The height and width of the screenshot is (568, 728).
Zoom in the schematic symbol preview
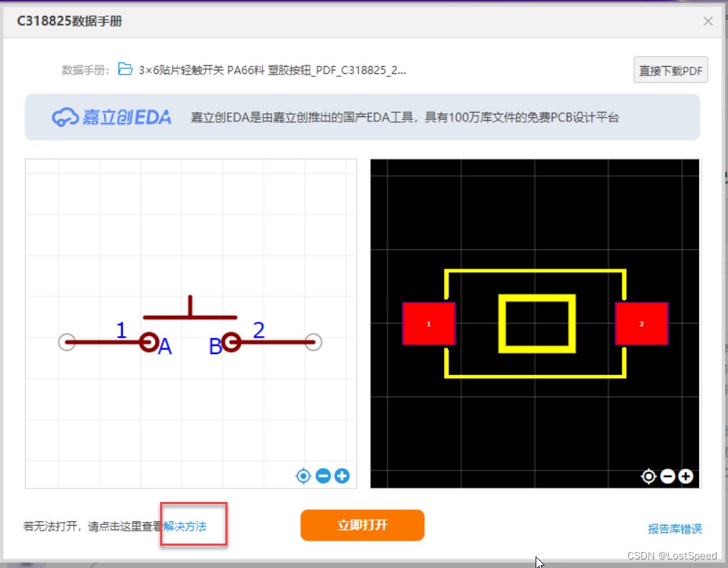(342, 476)
